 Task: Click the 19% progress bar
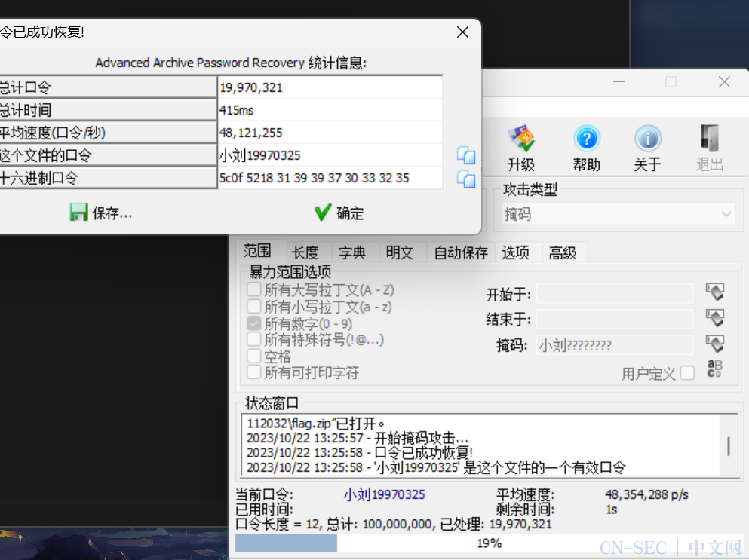click(488, 543)
